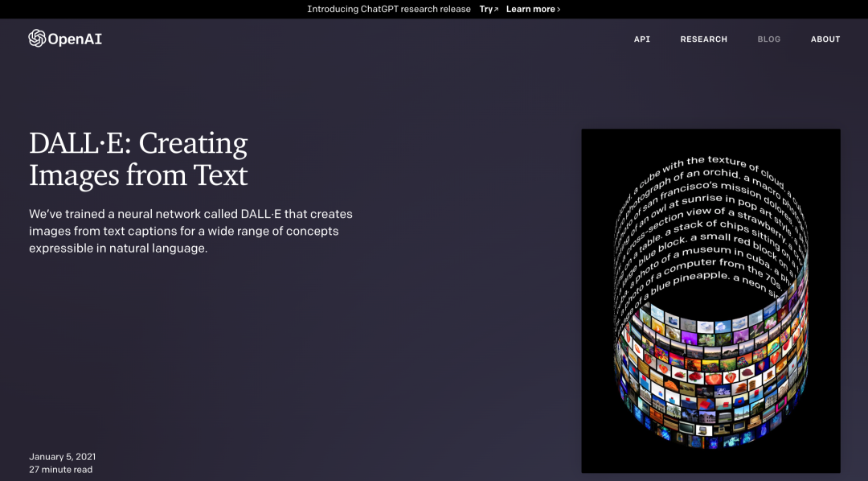868x481 pixels.
Task: Click 'Introducing ChatGPT research release' banner text
Action: pyautogui.click(x=389, y=9)
